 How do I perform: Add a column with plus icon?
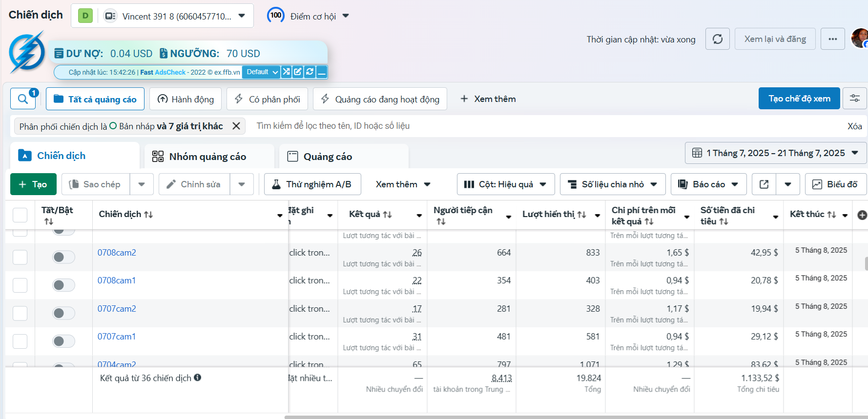[862, 215]
